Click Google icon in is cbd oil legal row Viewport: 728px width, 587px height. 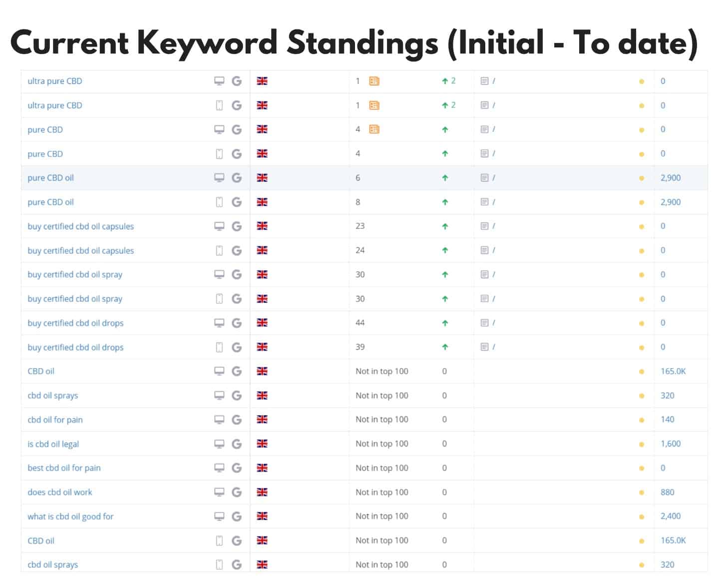pos(237,444)
